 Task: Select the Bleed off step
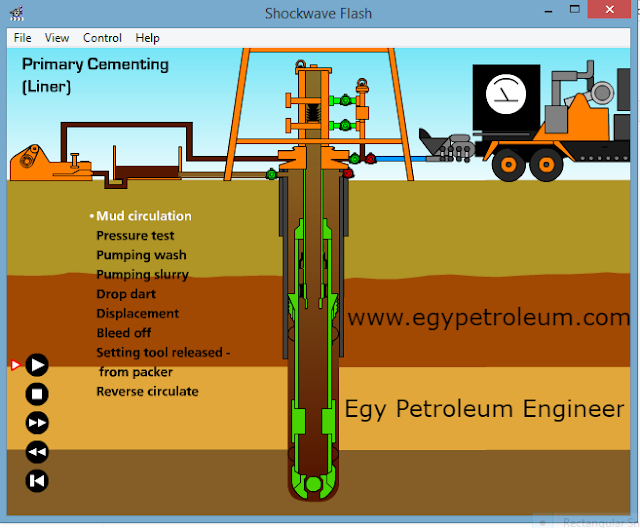[x=124, y=333]
